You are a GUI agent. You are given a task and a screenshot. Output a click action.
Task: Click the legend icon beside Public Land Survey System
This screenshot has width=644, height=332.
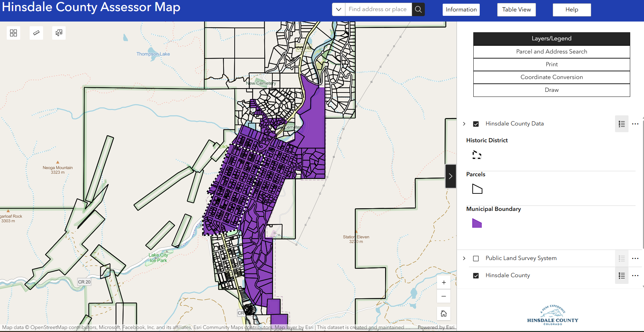tap(621, 258)
